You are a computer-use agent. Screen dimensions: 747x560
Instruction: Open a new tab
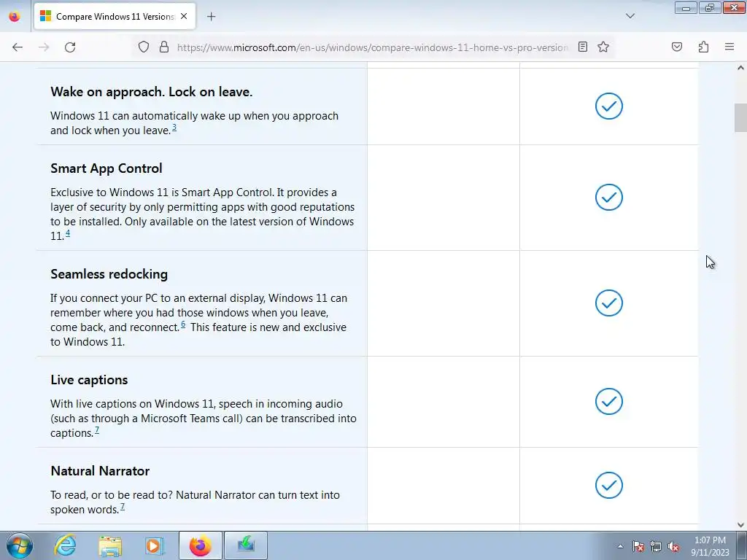(x=211, y=17)
